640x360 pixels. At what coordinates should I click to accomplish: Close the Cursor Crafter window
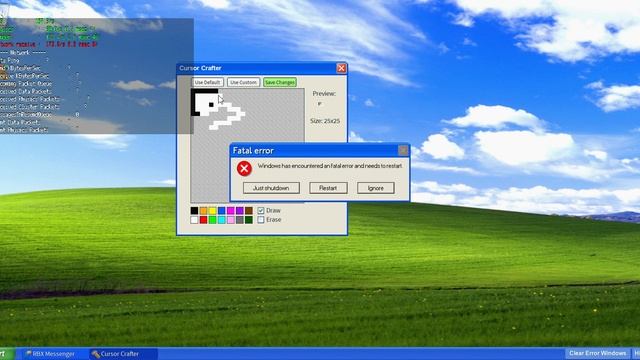tap(341, 68)
